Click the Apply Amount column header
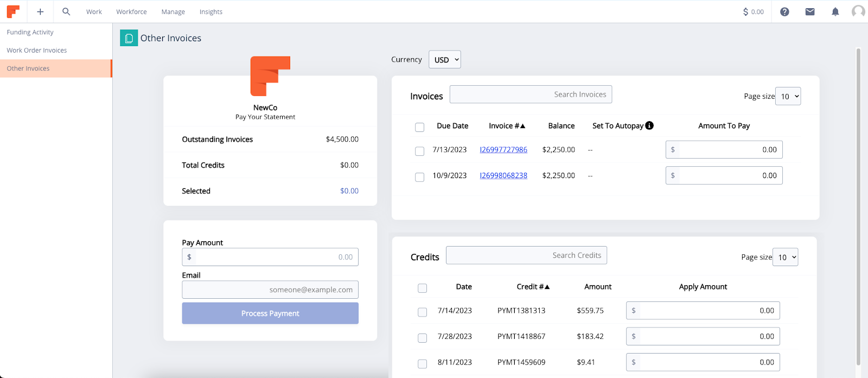Image resolution: width=868 pixels, height=378 pixels. coord(703,287)
